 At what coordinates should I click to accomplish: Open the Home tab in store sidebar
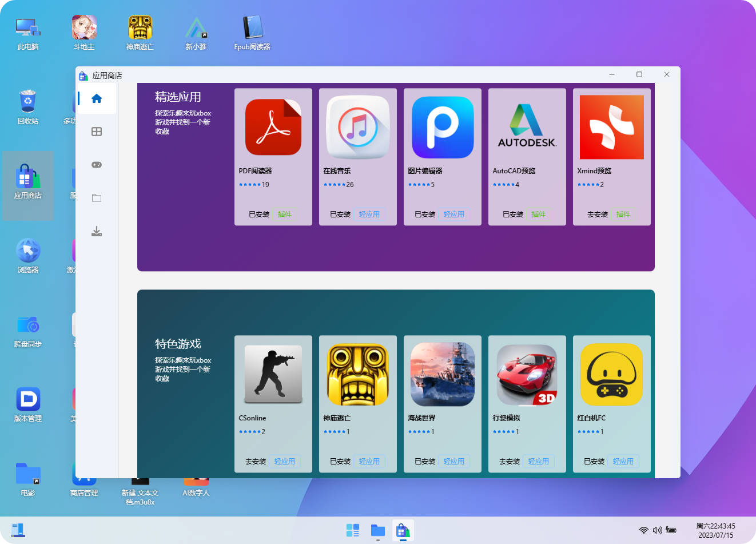tap(97, 98)
